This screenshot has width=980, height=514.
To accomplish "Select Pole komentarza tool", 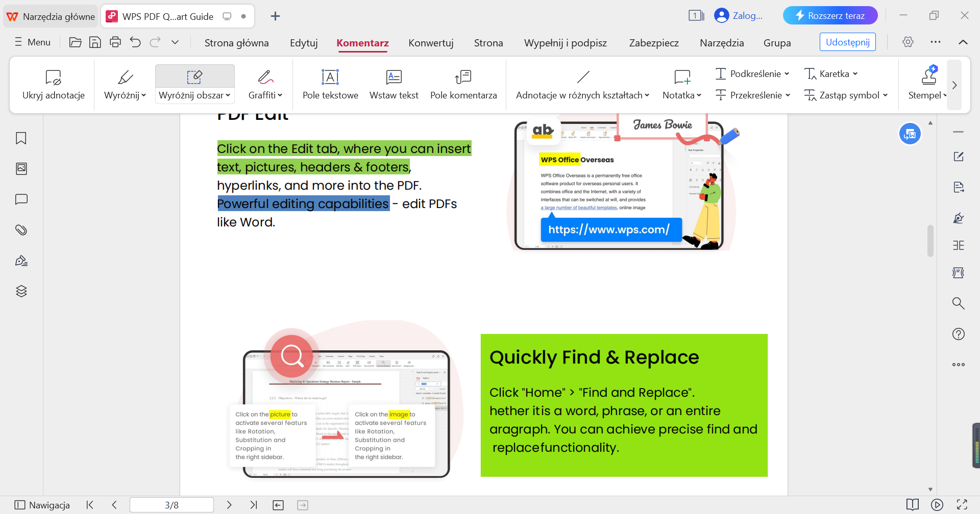I will pyautogui.click(x=463, y=85).
